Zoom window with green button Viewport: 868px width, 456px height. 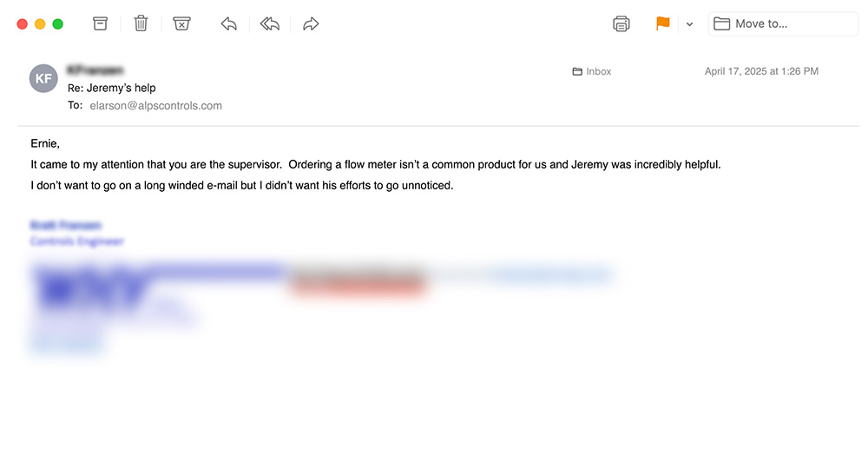pyautogui.click(x=58, y=24)
